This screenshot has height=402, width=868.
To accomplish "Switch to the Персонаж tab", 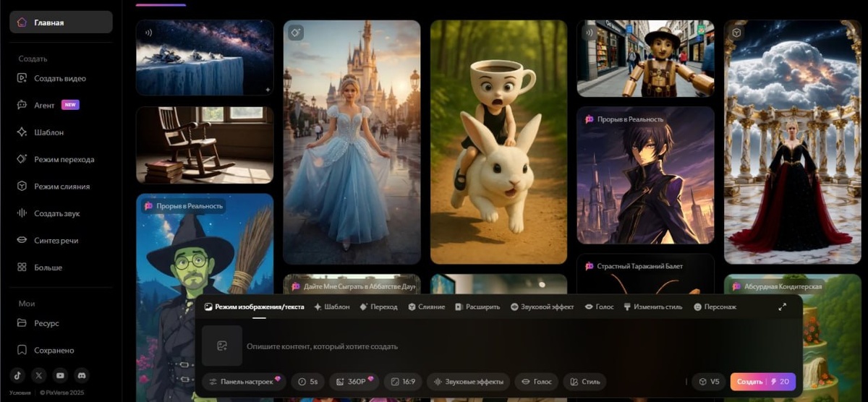I will 715,307.
